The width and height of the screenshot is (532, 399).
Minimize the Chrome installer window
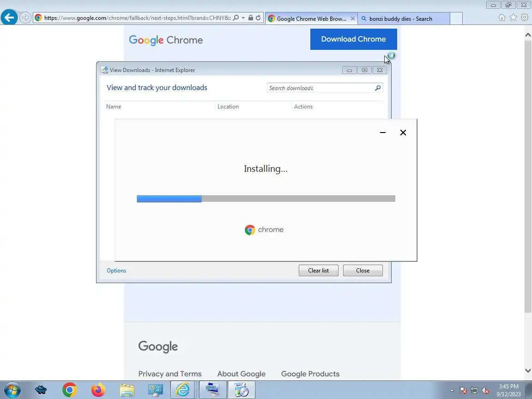(x=383, y=133)
